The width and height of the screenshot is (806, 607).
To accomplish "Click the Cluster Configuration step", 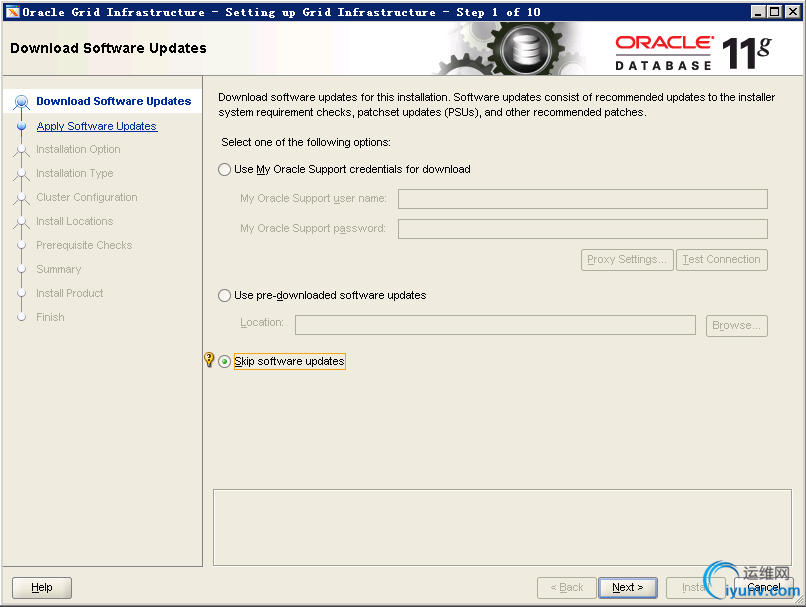I will 86,197.
